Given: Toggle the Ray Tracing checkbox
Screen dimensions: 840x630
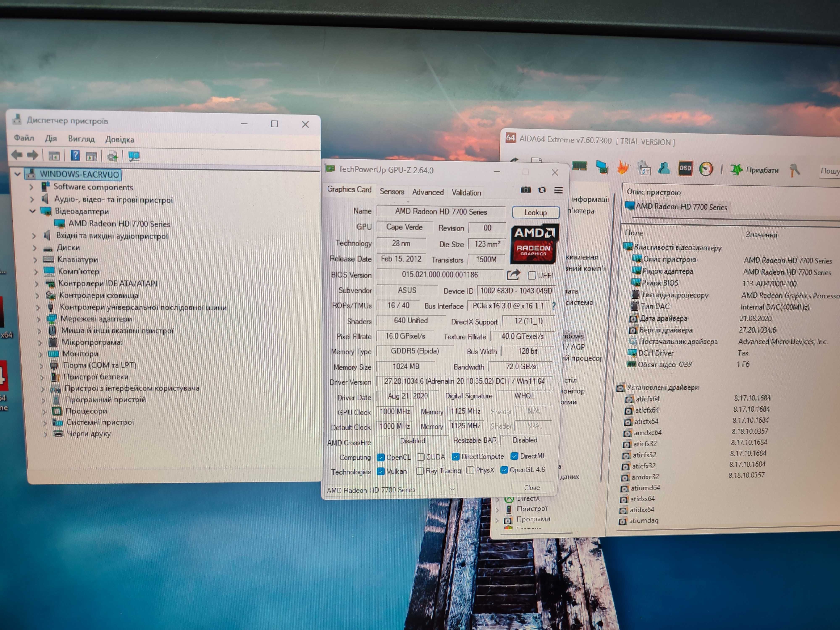Looking at the screenshot, I should point(420,471).
